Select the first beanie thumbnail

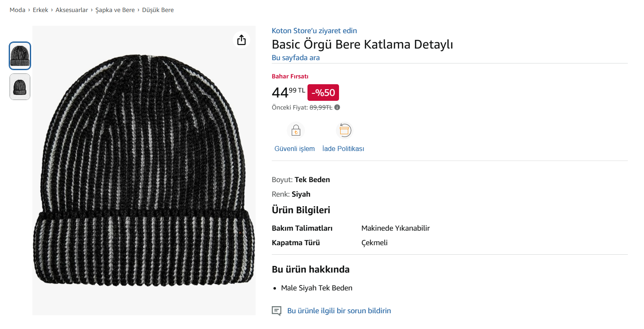tap(20, 56)
